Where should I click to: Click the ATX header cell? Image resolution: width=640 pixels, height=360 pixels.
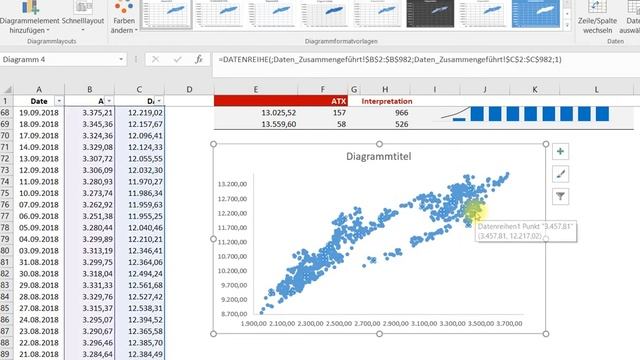[x=322, y=101]
